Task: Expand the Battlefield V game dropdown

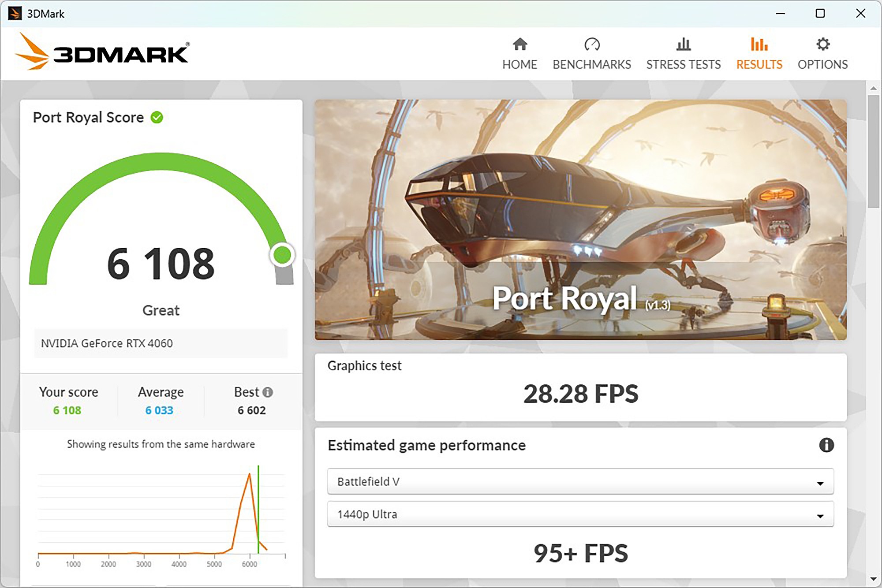Action: click(x=580, y=481)
